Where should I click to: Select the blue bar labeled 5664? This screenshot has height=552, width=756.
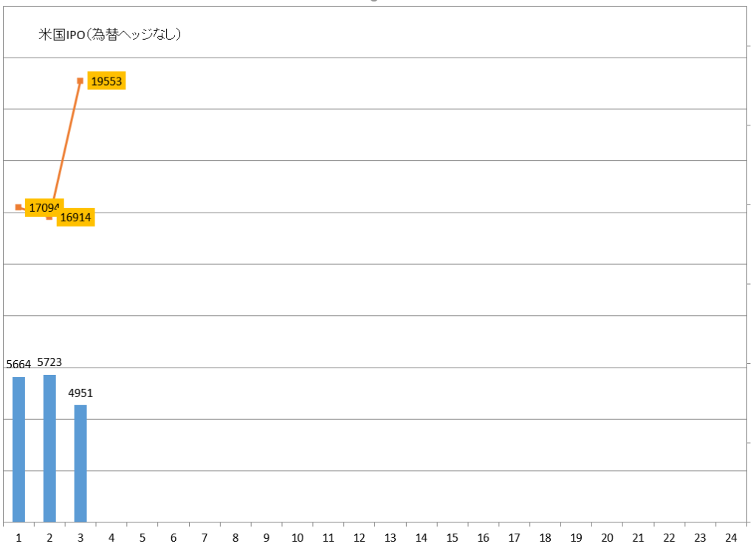pos(18,449)
